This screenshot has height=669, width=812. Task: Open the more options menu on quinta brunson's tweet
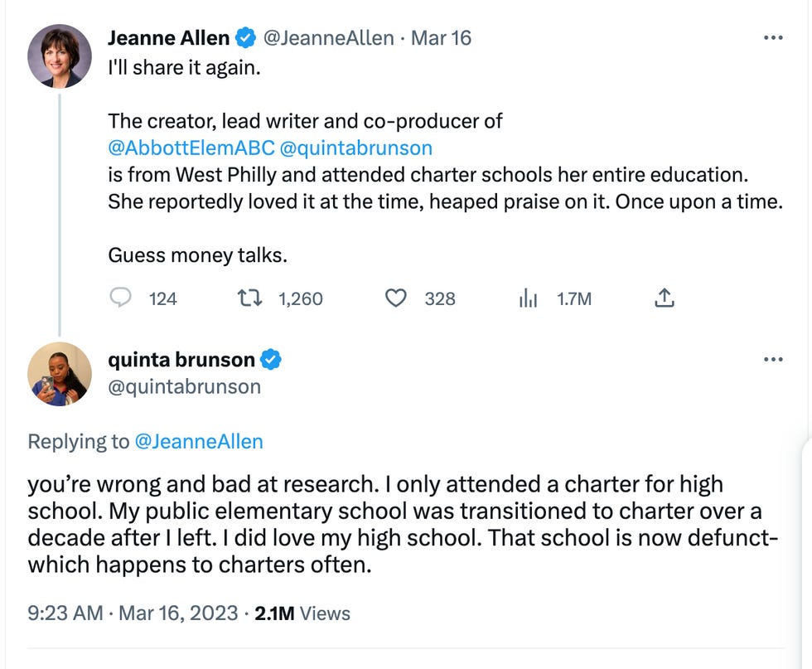774,358
